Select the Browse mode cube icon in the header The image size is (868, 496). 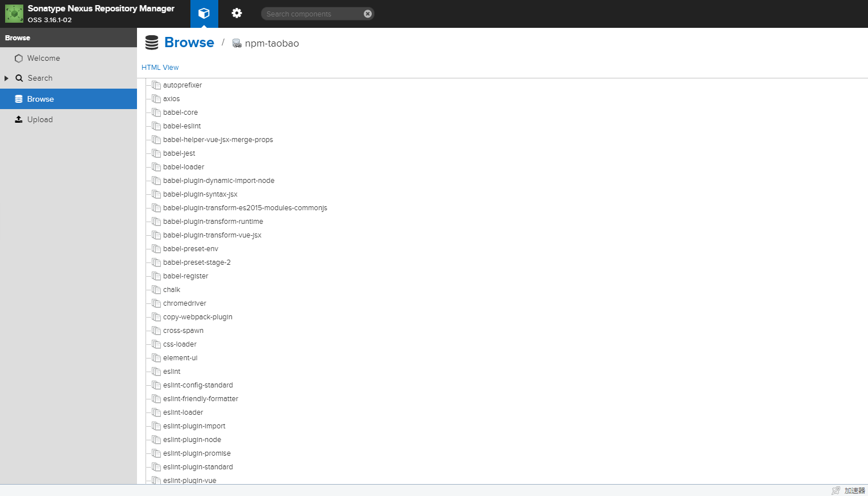click(203, 14)
